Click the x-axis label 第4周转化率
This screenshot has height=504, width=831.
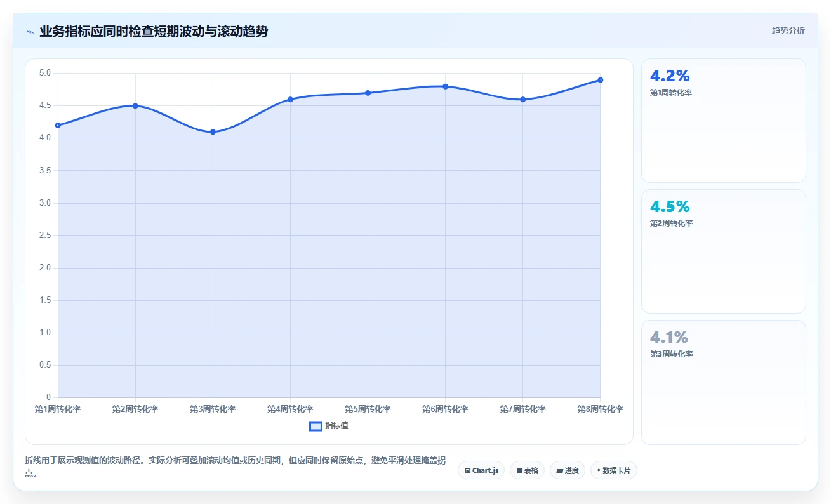[x=290, y=409]
